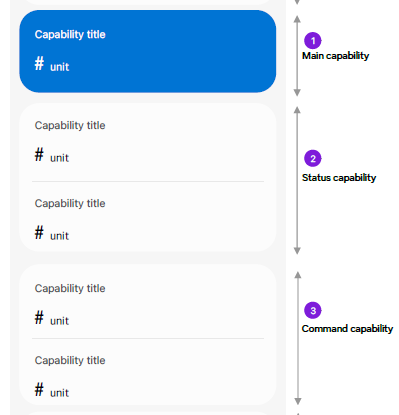Select Capability title in Status card's top row
The height and width of the screenshot is (415, 399).
pyautogui.click(x=70, y=126)
